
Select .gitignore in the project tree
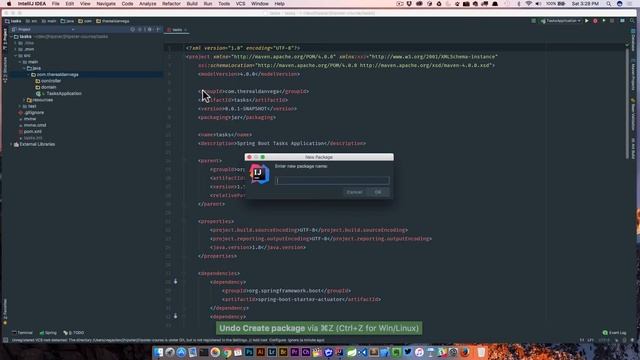[31, 113]
